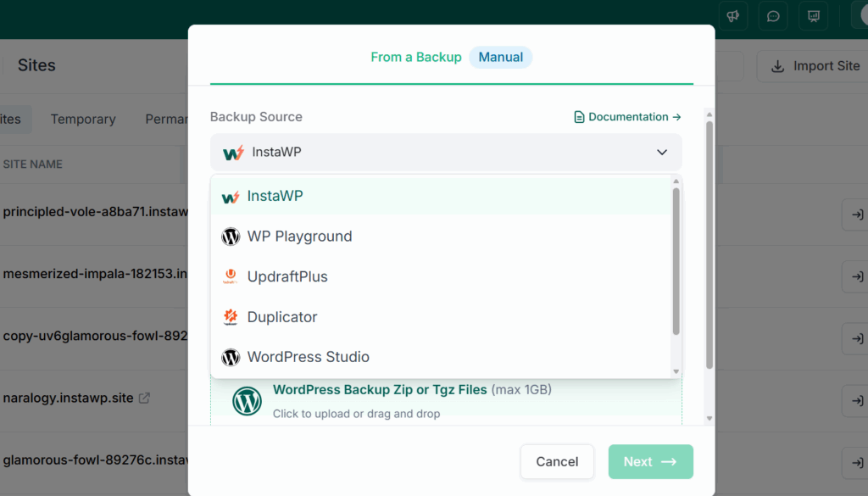Viewport: 868px width, 496px height.
Task: Open the chat bubble icon
Action: [x=773, y=16]
